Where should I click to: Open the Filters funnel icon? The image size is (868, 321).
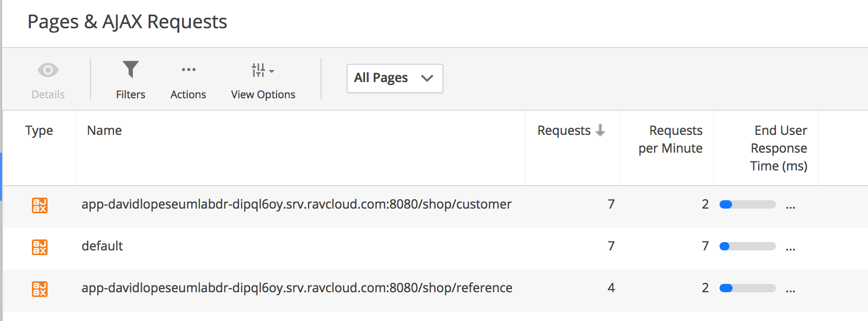point(130,70)
